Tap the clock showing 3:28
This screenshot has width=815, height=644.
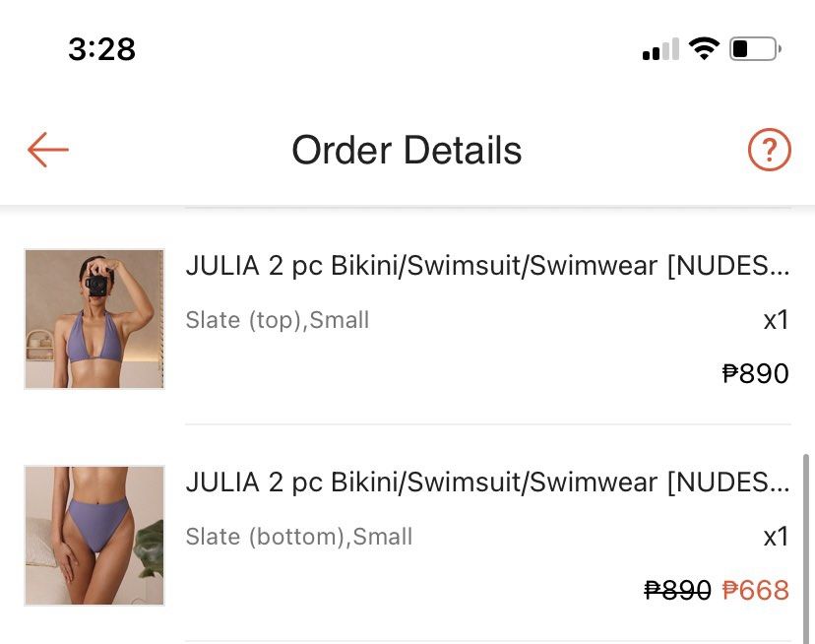coord(101,49)
